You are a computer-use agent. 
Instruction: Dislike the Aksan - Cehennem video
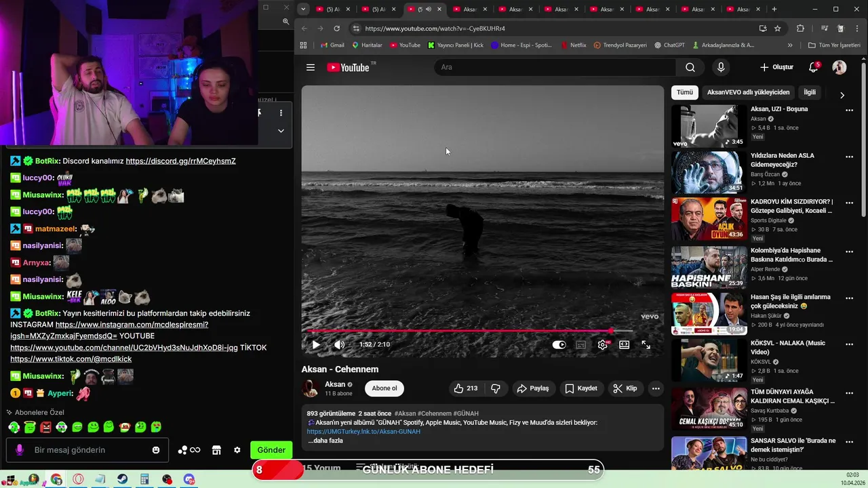(x=496, y=388)
